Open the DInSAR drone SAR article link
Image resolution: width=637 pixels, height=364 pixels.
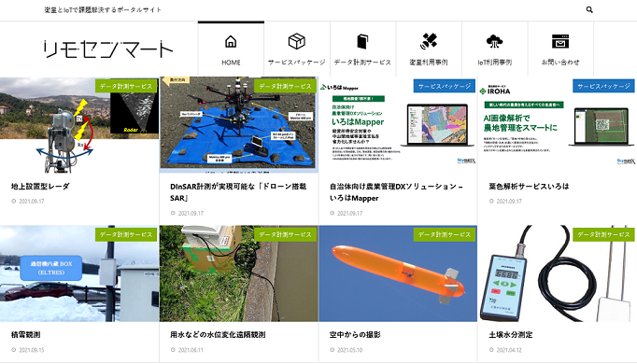238,192
